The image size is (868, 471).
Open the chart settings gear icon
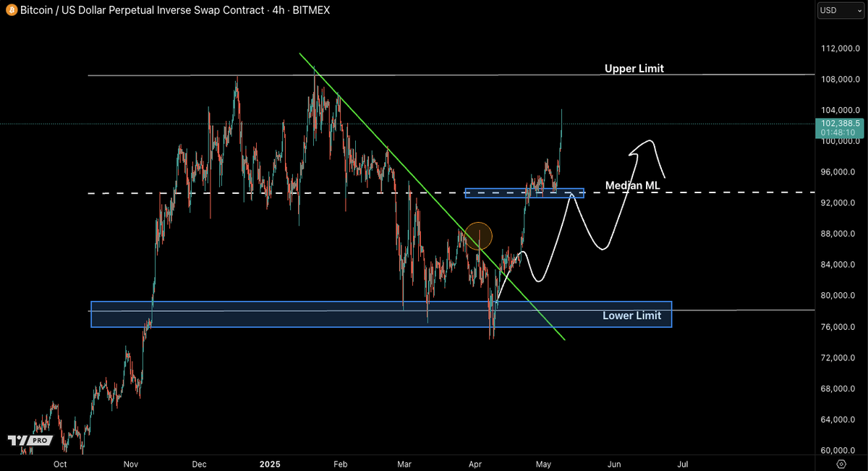[841, 464]
